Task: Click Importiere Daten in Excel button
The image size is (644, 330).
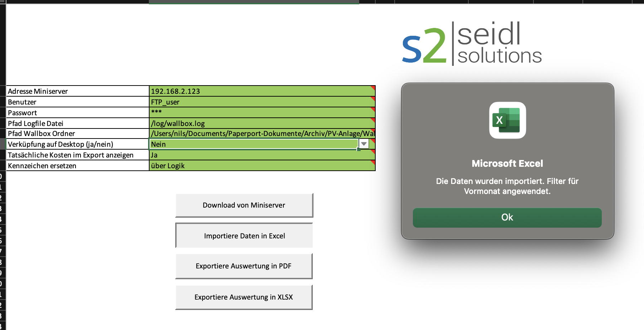Action: tap(244, 236)
